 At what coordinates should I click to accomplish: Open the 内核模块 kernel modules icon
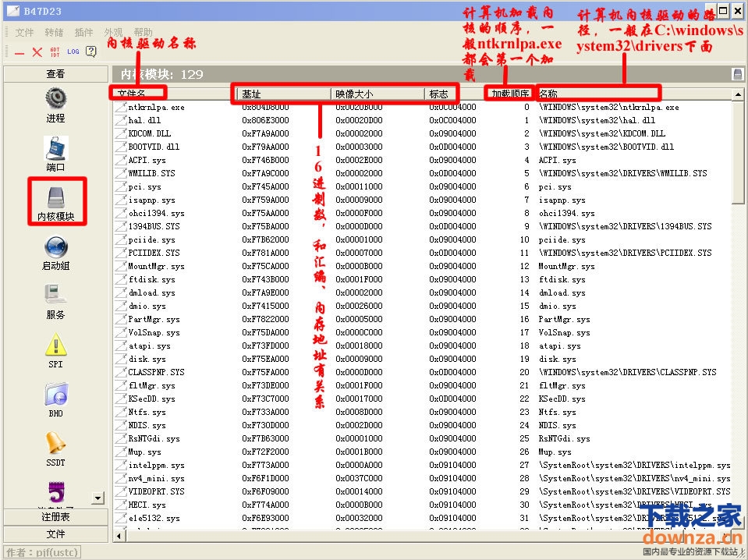55,198
